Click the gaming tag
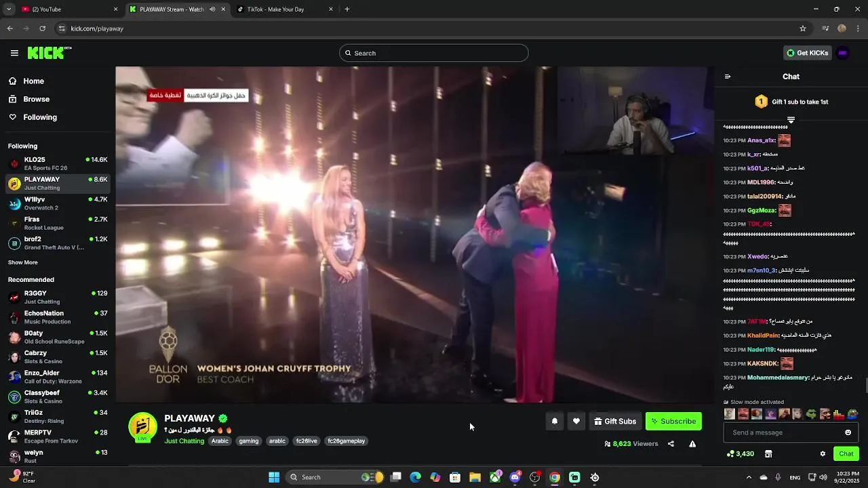 tap(249, 441)
